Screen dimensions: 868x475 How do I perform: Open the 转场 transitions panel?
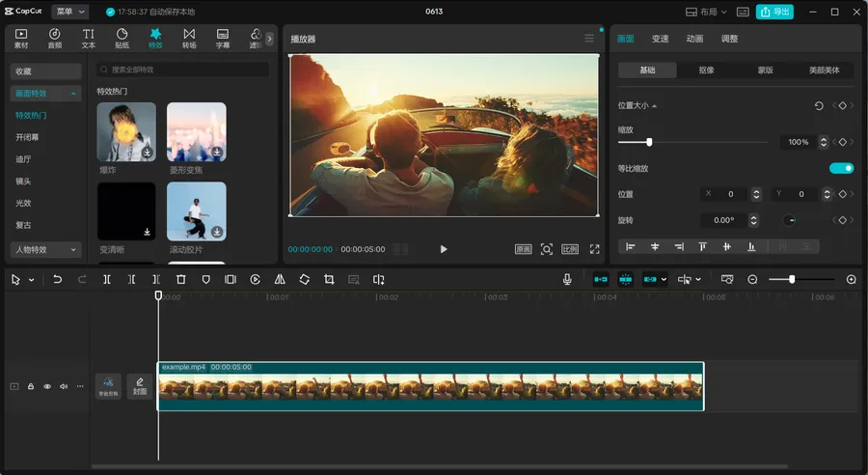coord(189,39)
